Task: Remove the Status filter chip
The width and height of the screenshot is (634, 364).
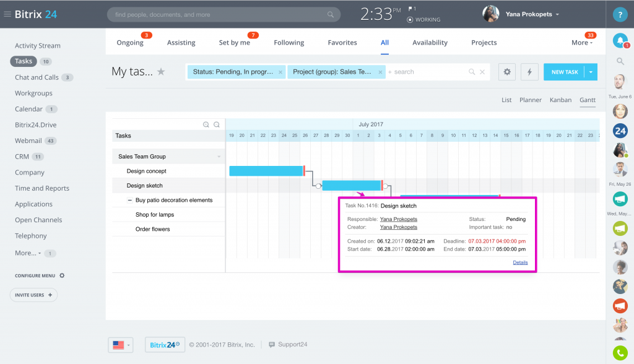Action: point(280,72)
